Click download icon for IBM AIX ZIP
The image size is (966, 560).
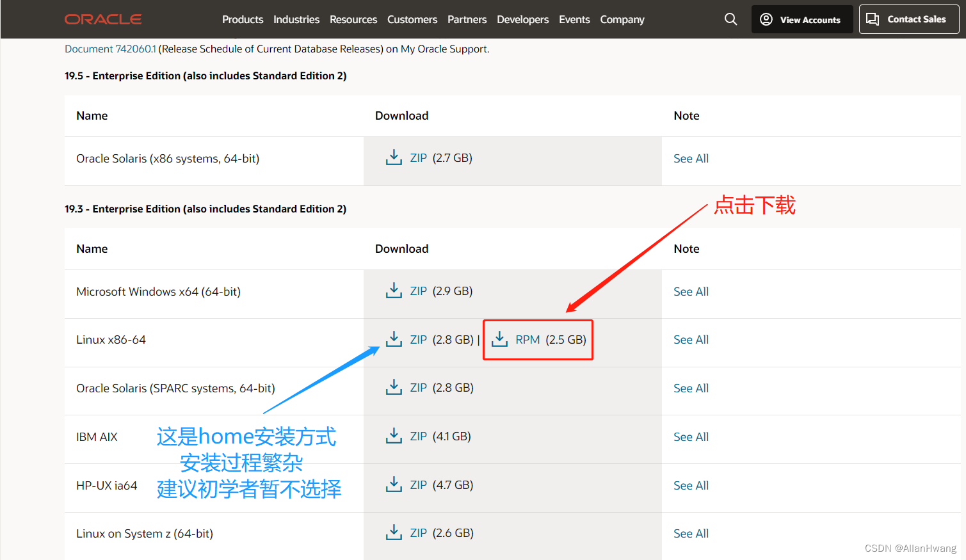(x=394, y=436)
